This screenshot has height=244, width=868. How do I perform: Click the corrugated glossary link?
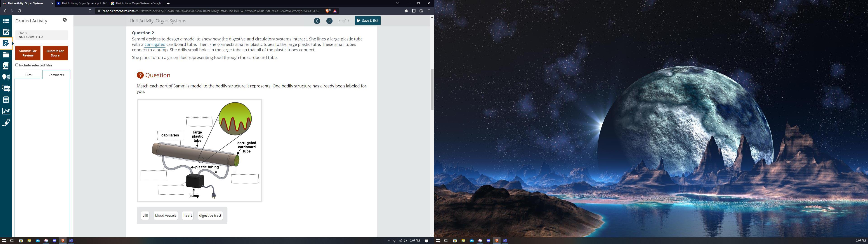(155, 45)
